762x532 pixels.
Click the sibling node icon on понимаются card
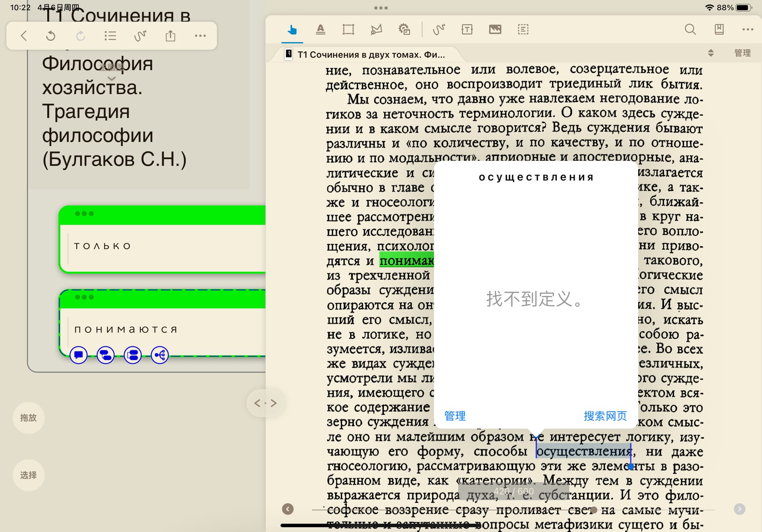coord(133,355)
